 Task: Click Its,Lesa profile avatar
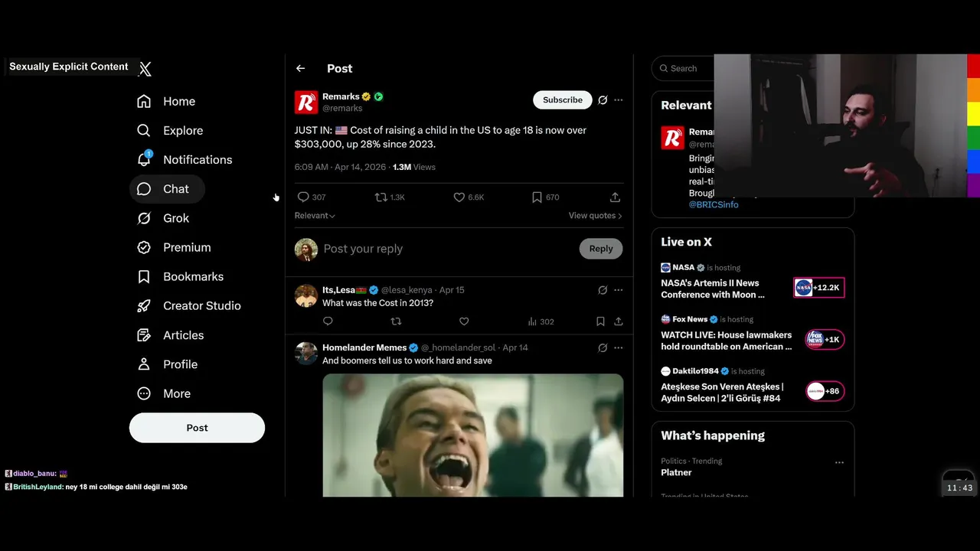click(x=306, y=296)
